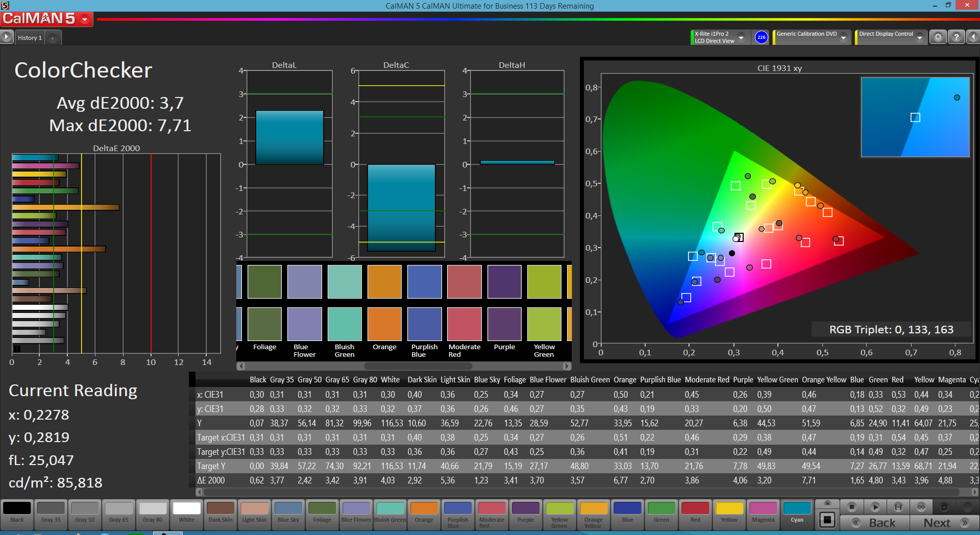Click the 7,71 ΔE 2000 value
Image resolution: width=980 pixels, height=535 pixels.
(808, 480)
